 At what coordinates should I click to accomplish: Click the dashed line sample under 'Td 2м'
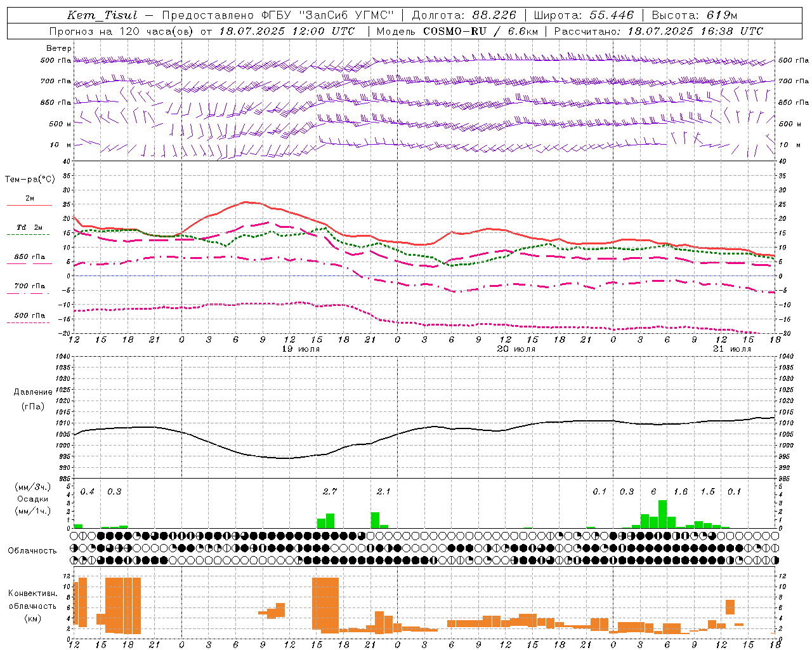[x=29, y=235]
